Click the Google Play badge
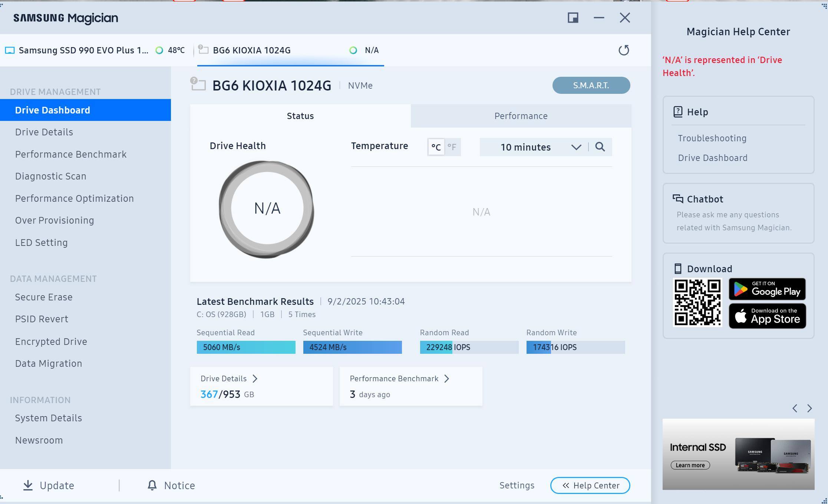 pos(767,289)
